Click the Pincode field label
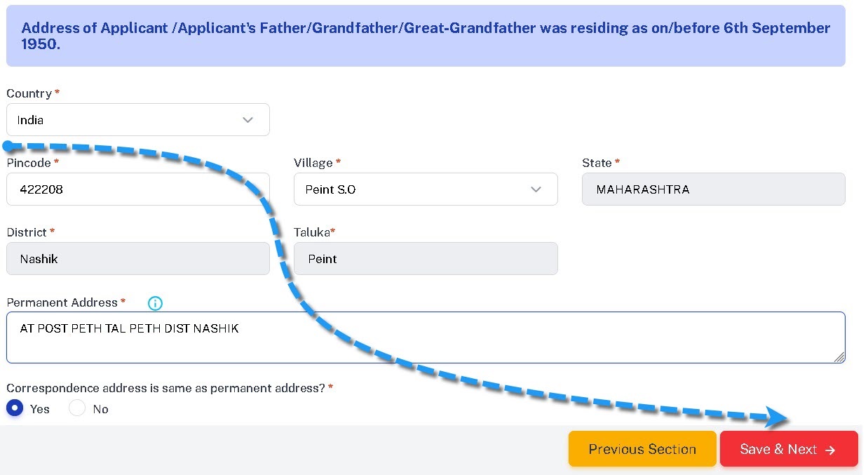The image size is (868, 475). [x=29, y=163]
